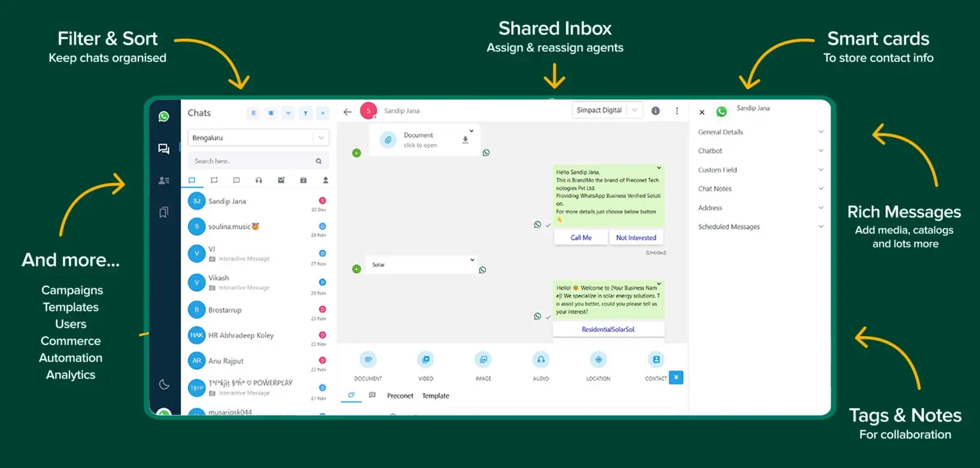Select the first chat-bubble tab under search
980x468 pixels.
(191, 180)
